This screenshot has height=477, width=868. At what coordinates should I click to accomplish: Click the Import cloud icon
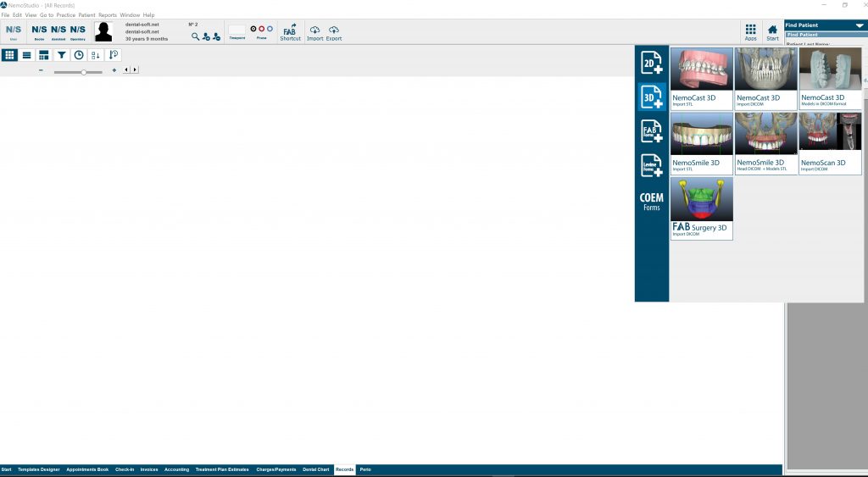[314, 31]
